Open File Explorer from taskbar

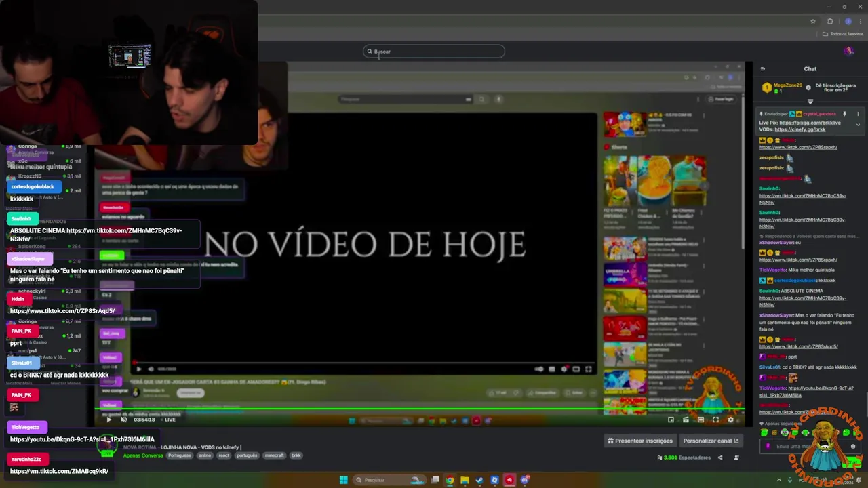(465, 480)
